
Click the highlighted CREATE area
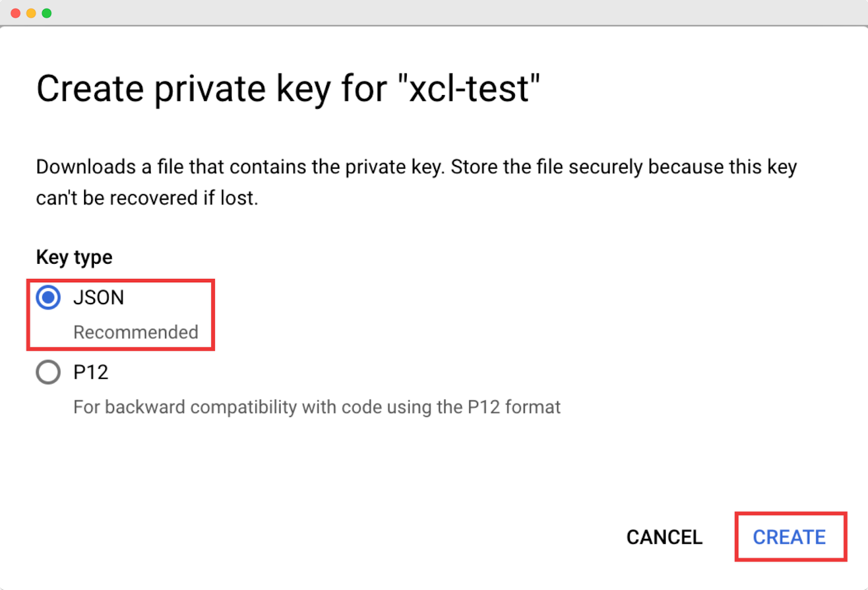point(789,537)
